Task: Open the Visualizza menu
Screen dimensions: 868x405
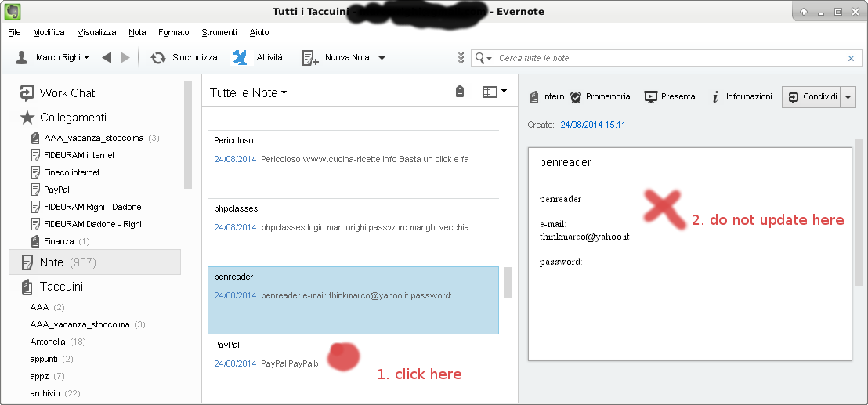Action: tap(97, 33)
